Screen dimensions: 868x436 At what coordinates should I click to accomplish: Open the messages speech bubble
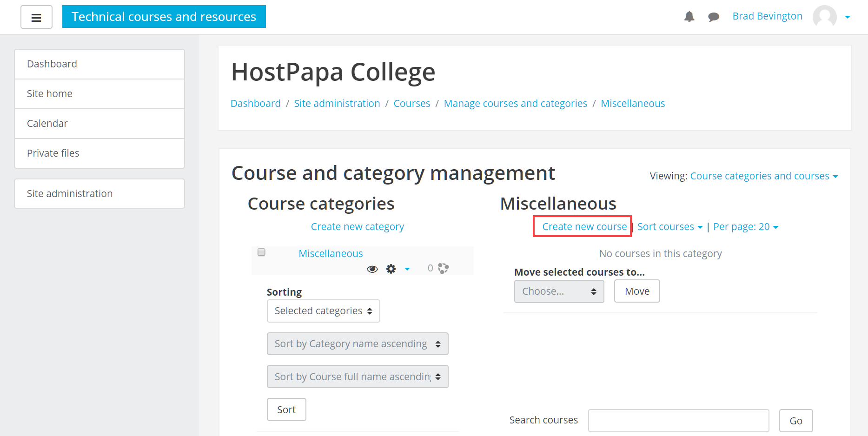pos(714,17)
